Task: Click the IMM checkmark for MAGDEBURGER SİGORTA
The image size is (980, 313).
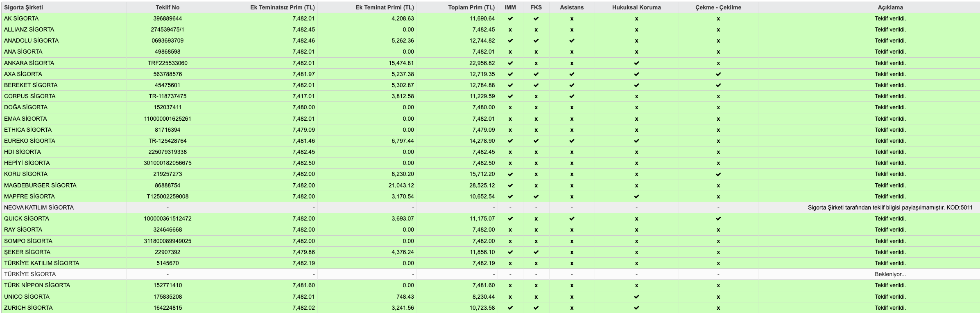Action: (510, 185)
